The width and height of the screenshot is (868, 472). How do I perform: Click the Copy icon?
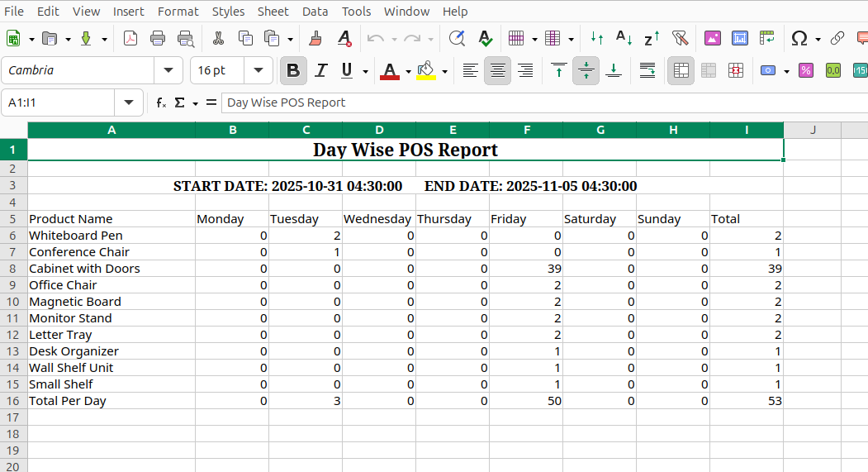tap(245, 39)
